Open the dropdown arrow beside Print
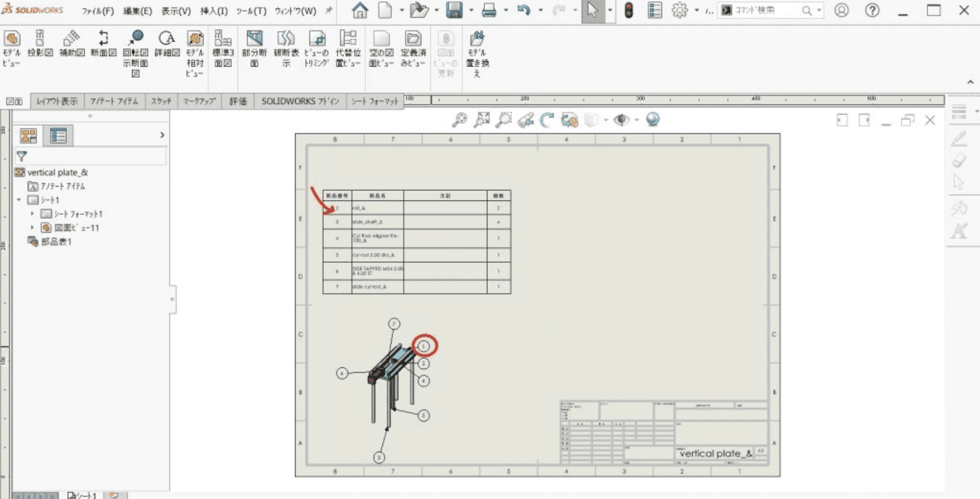Image resolution: width=980 pixels, height=499 pixels. [x=506, y=10]
